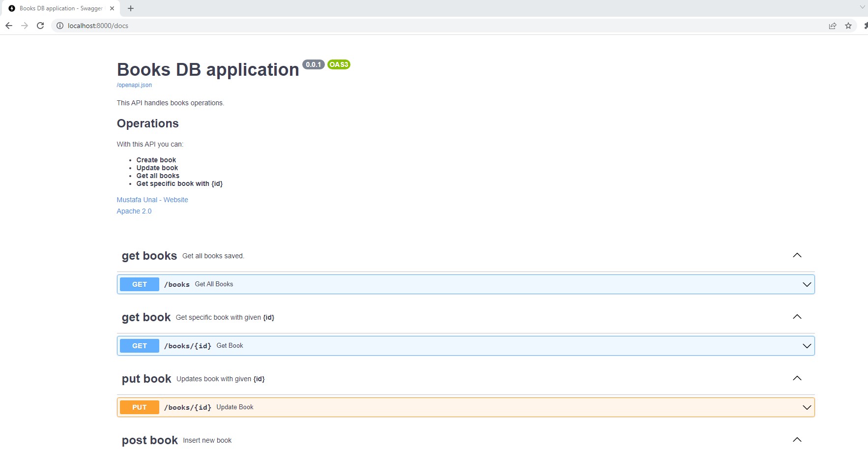Click the green OAS3 badge
Image resolution: width=868 pixels, height=454 pixels.
[339, 64]
